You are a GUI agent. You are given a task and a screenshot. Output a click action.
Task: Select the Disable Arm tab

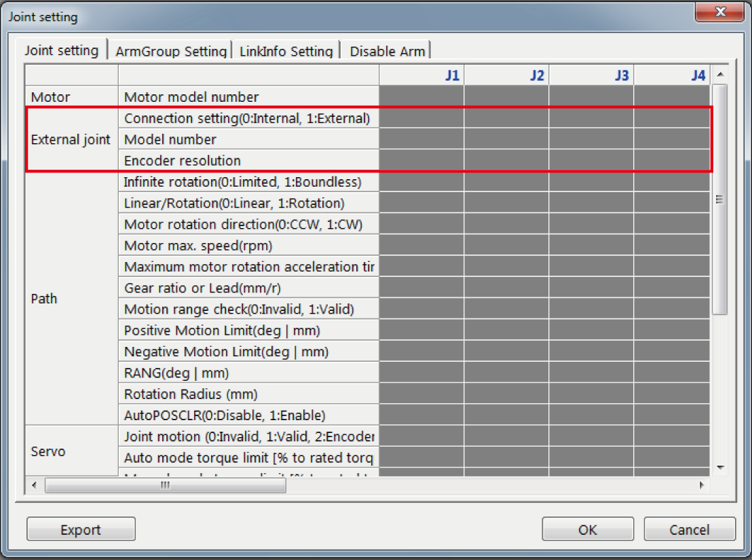click(x=387, y=52)
